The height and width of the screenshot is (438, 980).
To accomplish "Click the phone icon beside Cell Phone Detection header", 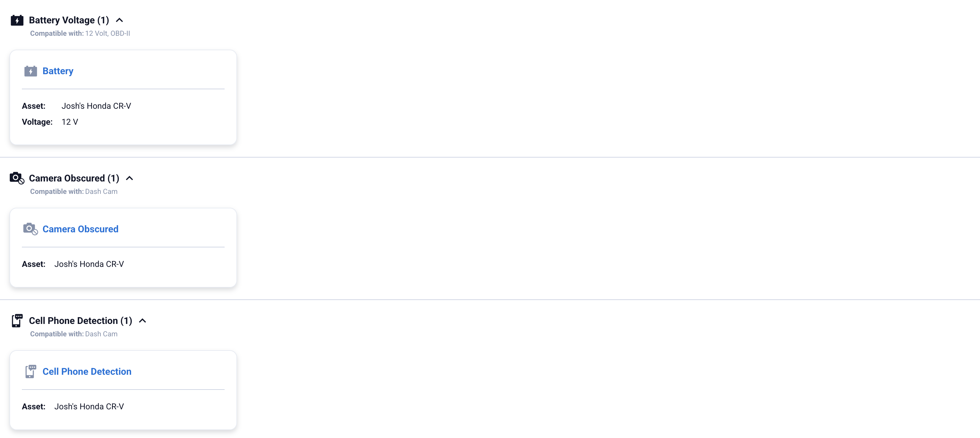I will (17, 320).
